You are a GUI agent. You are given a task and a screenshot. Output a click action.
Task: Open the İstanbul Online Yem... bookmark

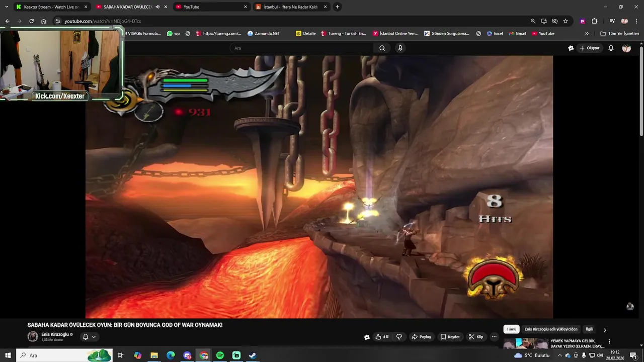tap(395, 34)
